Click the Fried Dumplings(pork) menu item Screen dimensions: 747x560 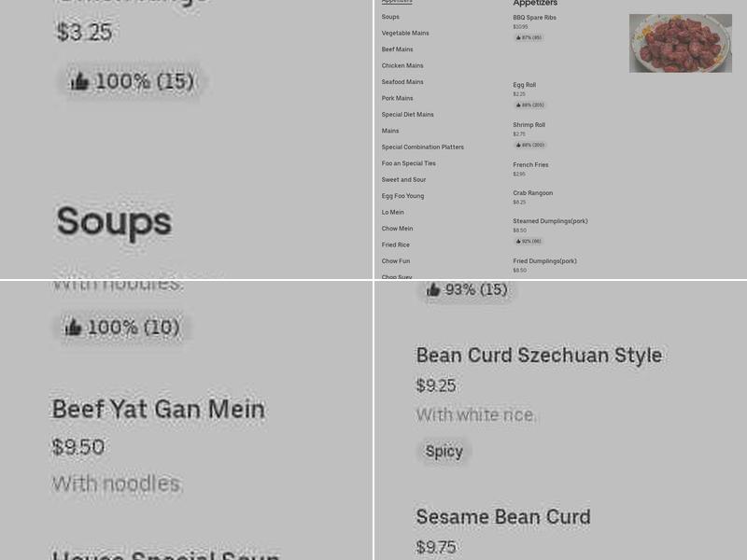point(545,261)
